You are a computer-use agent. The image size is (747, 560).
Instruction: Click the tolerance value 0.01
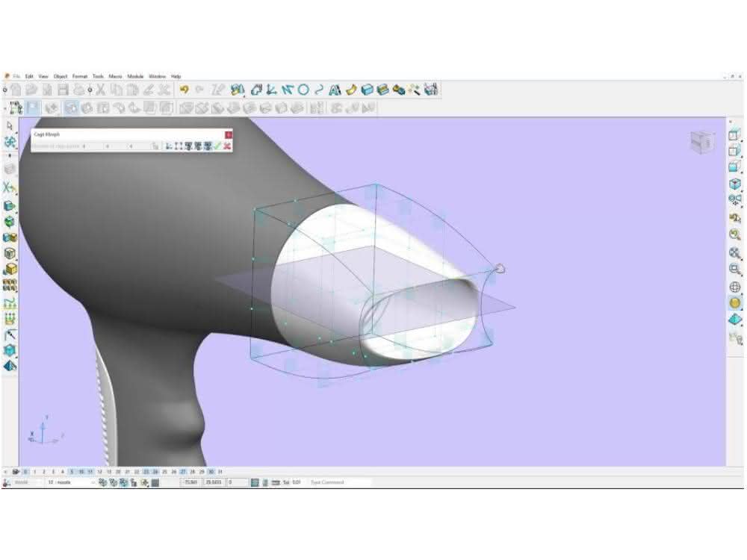297,482
